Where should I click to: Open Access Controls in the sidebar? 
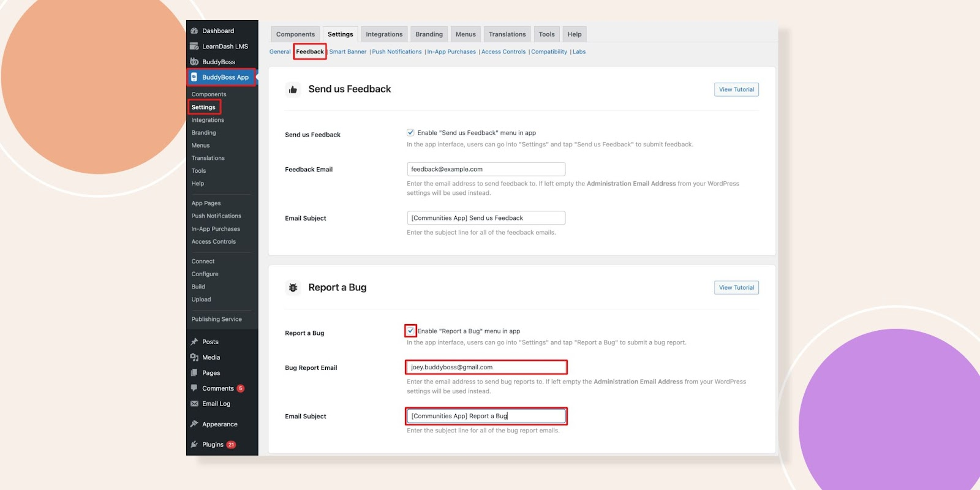click(x=214, y=241)
